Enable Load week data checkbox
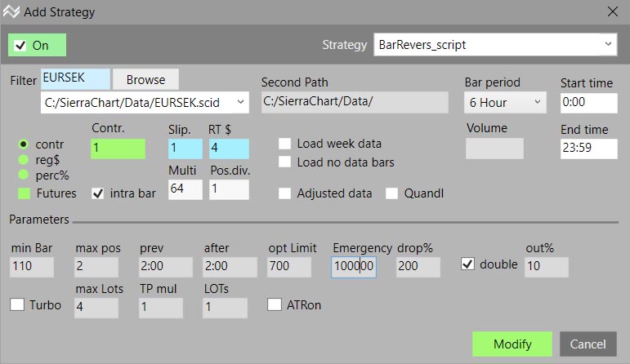The width and height of the screenshot is (630, 364). 284,144
